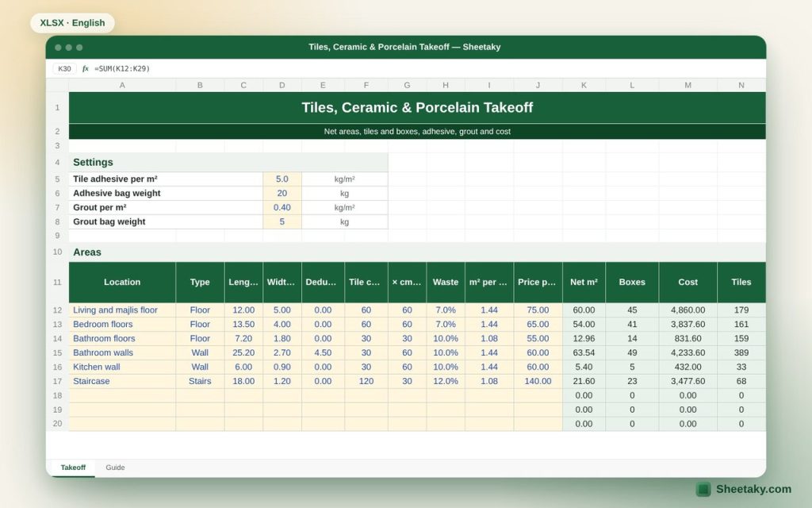Screen dimensions: 812x508
Task: Click the tiles count 179
Action: (x=741, y=310)
